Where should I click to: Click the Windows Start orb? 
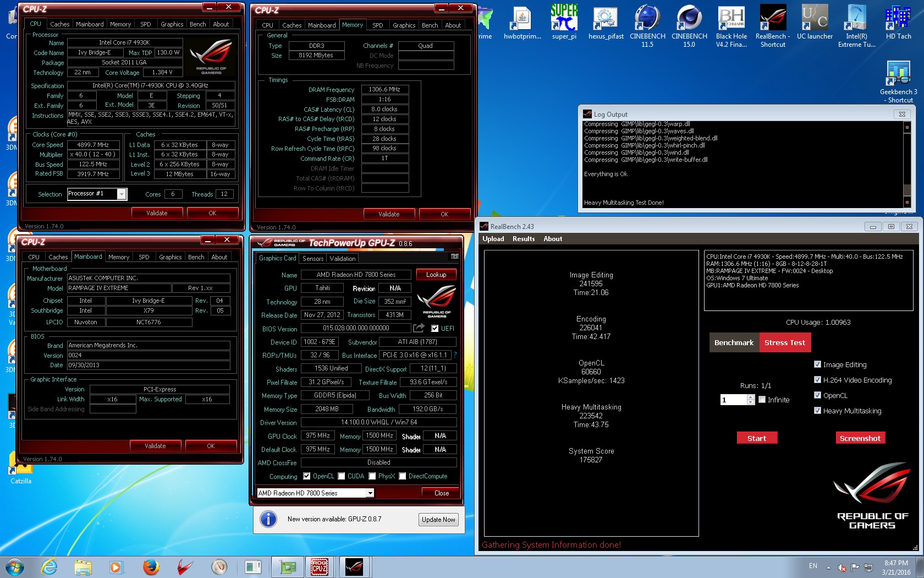pyautogui.click(x=15, y=567)
